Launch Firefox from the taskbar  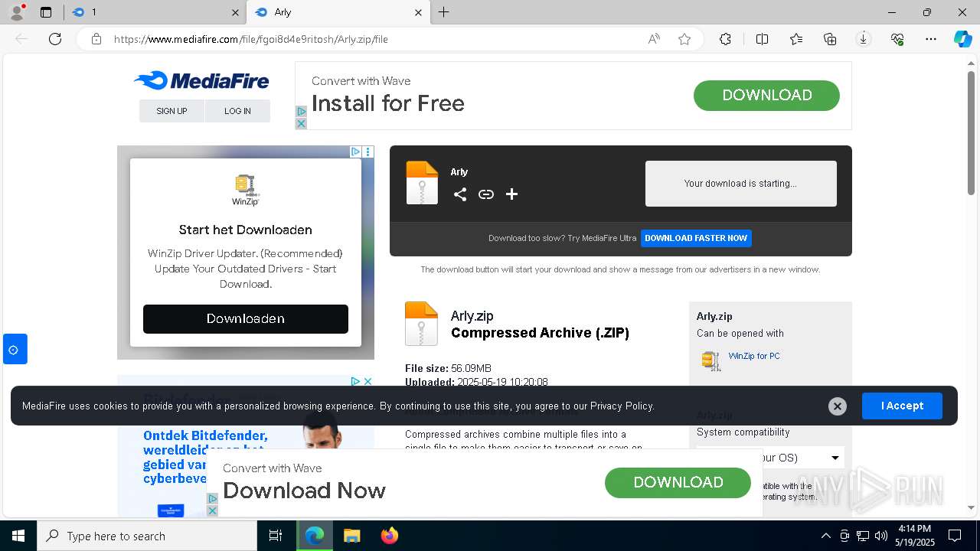pyautogui.click(x=390, y=536)
